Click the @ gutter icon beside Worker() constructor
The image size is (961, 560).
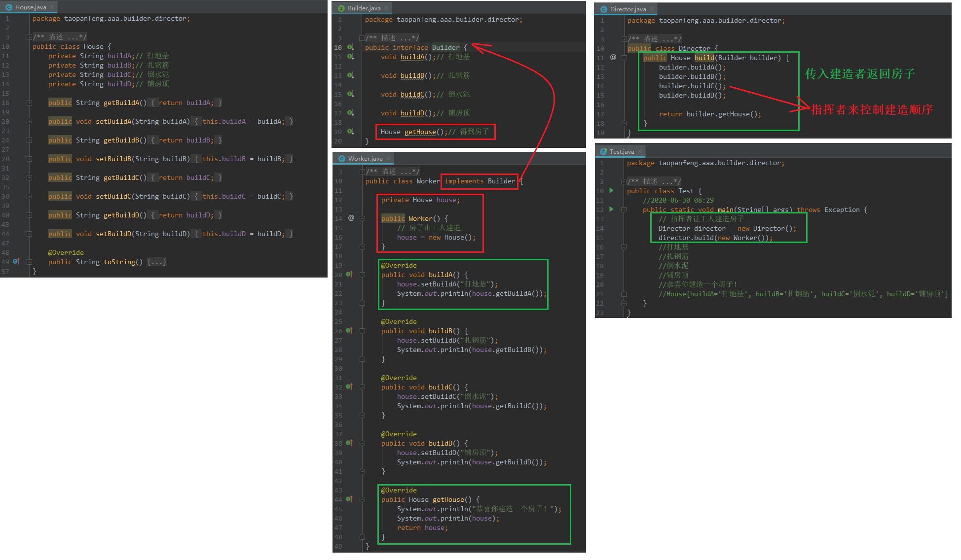(x=351, y=218)
